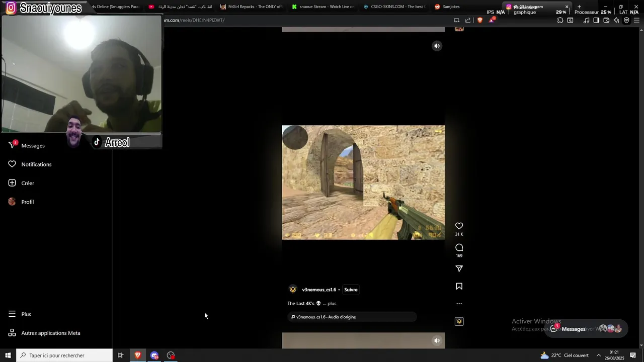
Task: Click the Brave Rewards triangle icon
Action: 492,20
